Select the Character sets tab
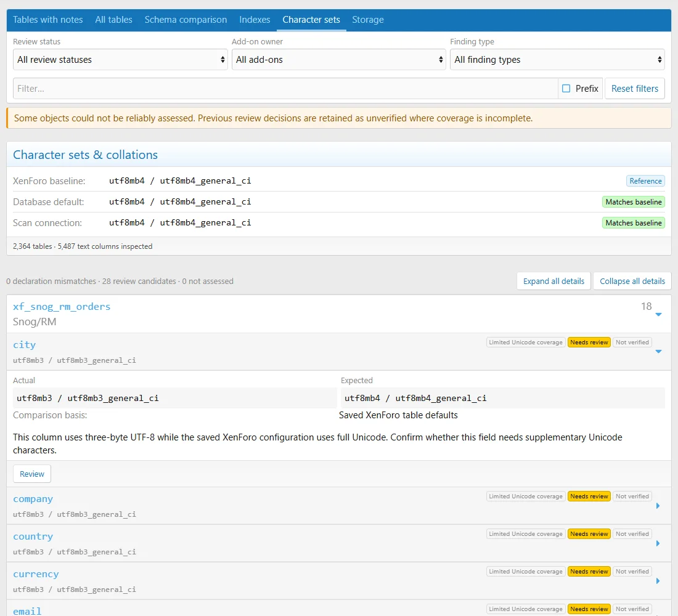The image size is (678, 616). pyautogui.click(x=311, y=20)
